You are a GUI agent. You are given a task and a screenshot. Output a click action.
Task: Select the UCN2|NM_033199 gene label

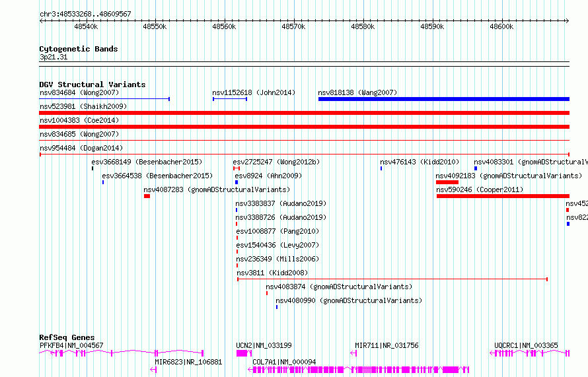pyautogui.click(x=264, y=345)
